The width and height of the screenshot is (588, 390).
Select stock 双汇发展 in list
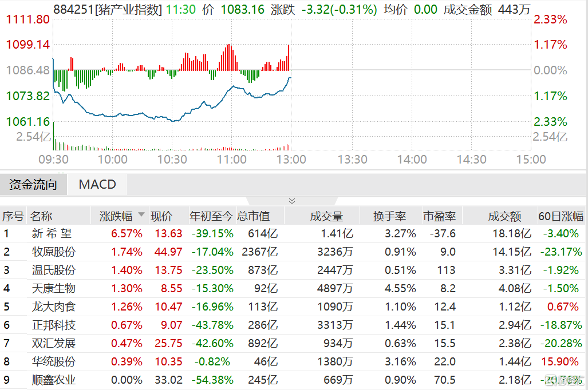coord(54,343)
